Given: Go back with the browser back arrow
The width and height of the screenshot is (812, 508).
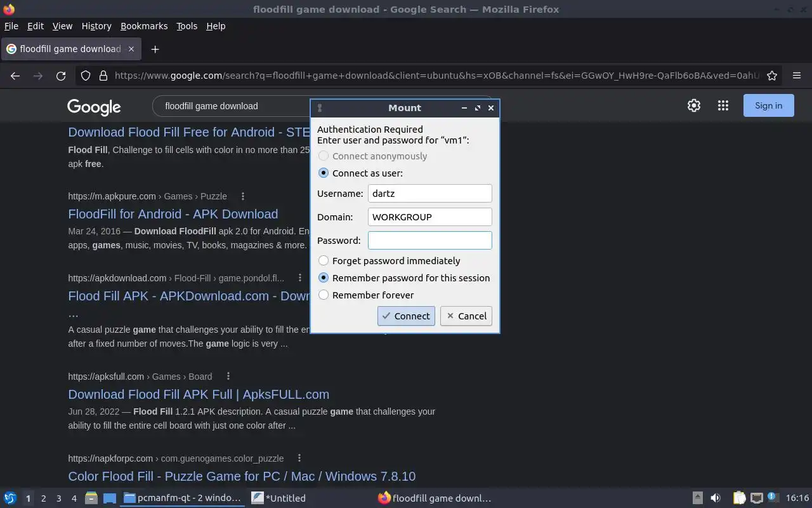Looking at the screenshot, I should 15,76.
